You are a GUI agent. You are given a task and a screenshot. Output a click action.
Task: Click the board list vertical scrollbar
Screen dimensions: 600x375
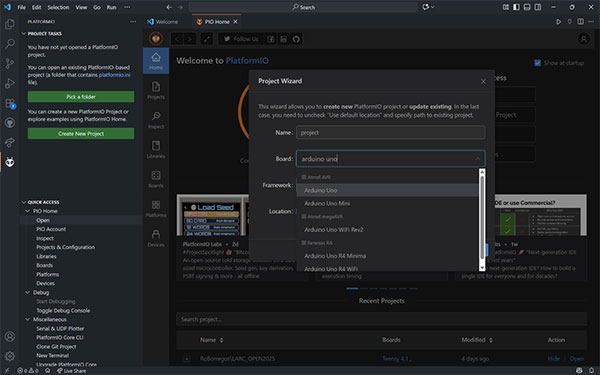point(482,220)
